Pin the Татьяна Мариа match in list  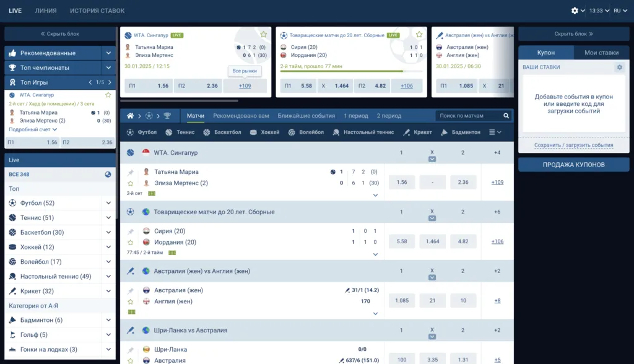tap(131, 172)
